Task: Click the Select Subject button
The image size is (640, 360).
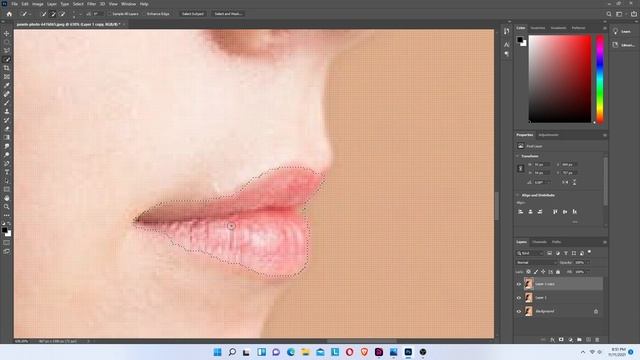Action: (x=192, y=14)
